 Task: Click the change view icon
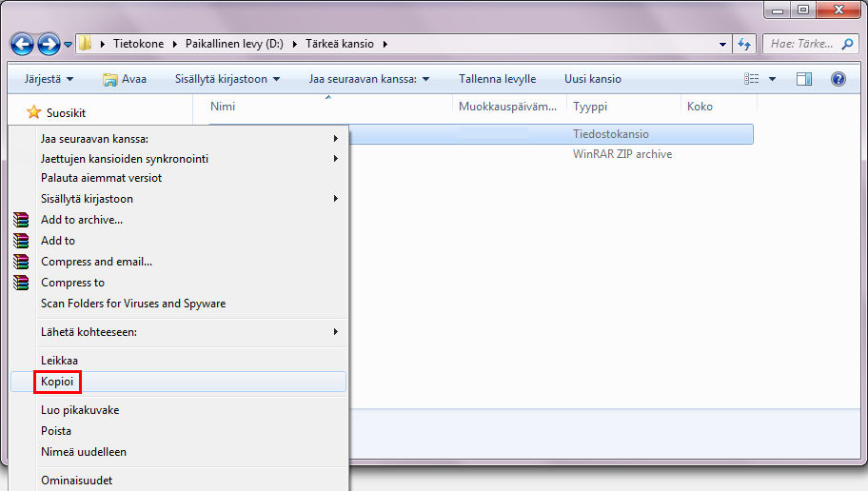[751, 79]
